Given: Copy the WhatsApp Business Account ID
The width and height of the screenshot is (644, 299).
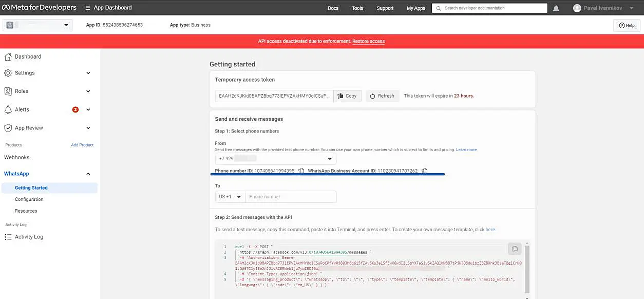Looking at the screenshot, I should click(x=425, y=171).
